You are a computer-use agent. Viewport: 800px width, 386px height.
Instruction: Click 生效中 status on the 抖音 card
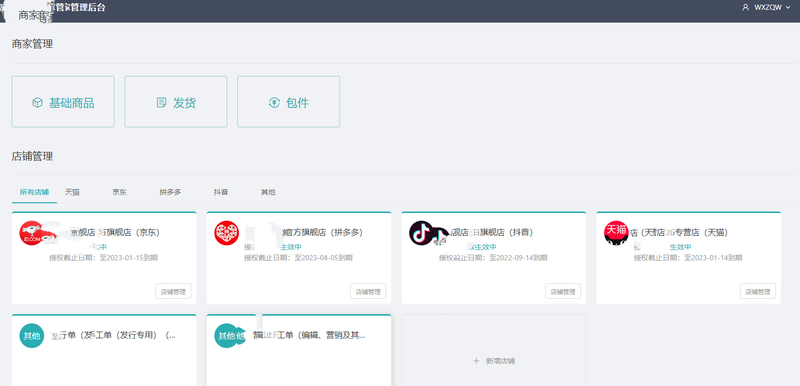(486, 247)
